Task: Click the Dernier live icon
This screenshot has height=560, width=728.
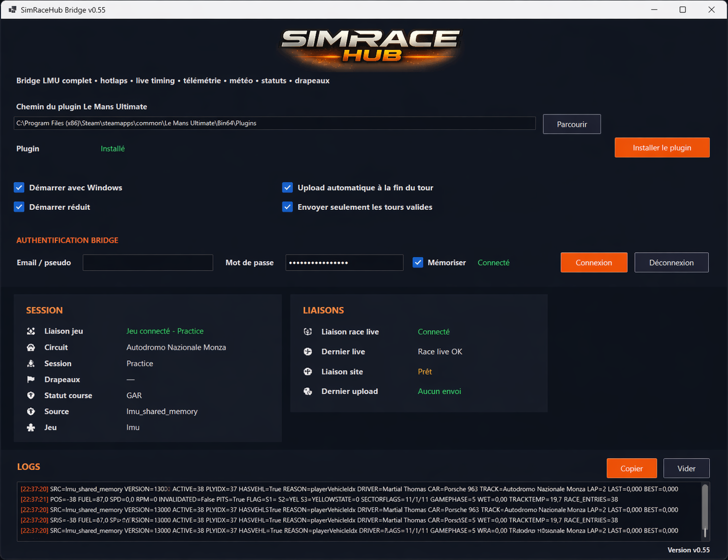Action: point(308,351)
